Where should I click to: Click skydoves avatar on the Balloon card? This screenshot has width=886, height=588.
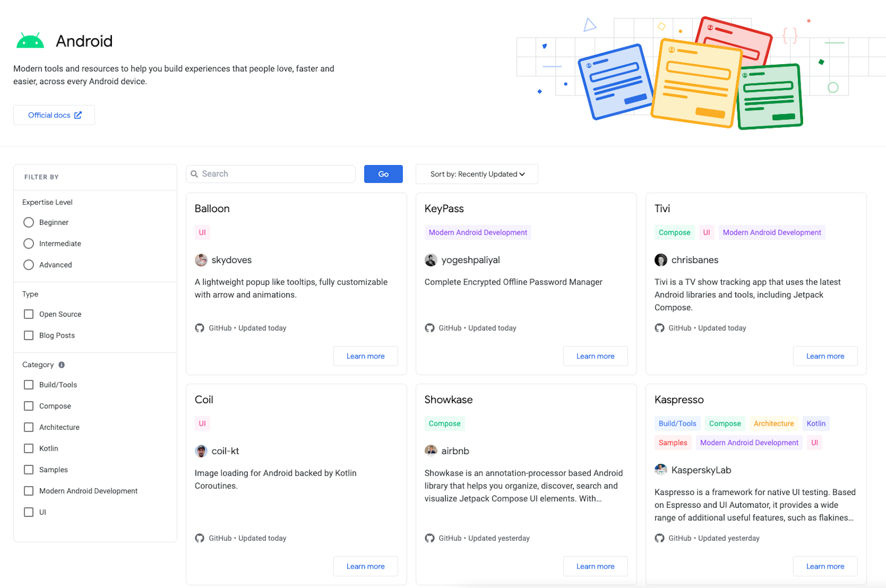(x=201, y=260)
